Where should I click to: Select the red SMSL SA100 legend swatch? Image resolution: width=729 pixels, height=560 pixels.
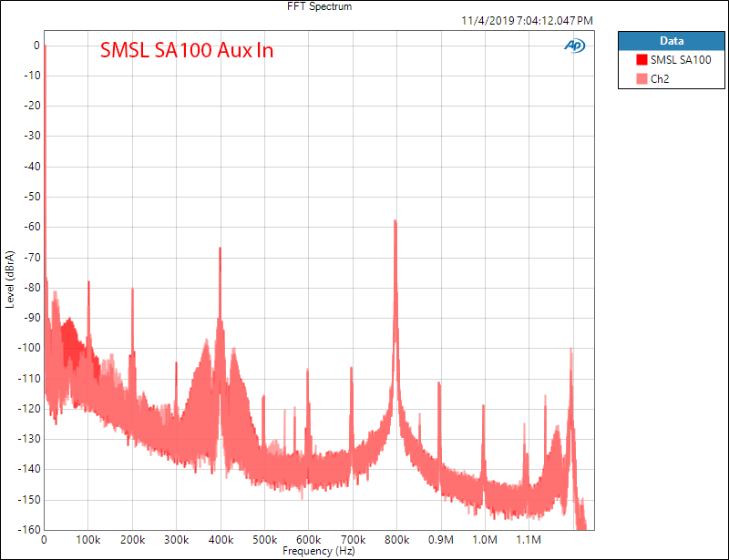click(642, 59)
